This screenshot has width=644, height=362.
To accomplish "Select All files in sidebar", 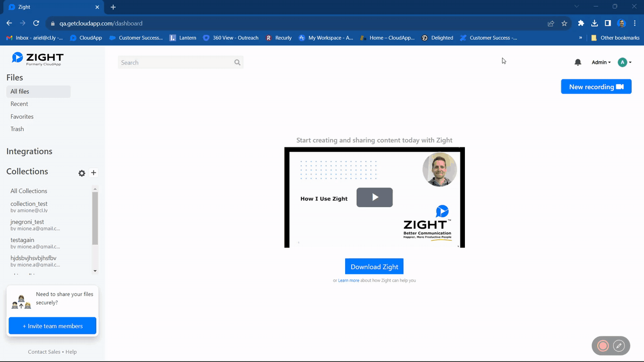I will [x=38, y=92].
